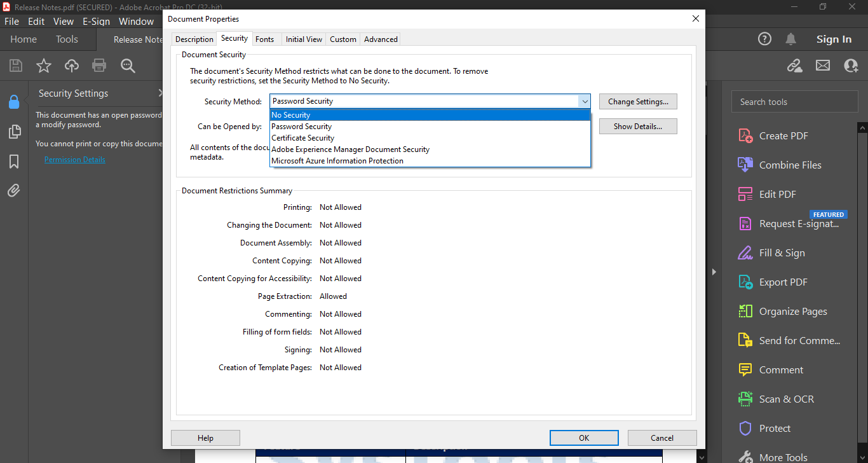Click the Printing 'Not Allowed' value

coord(341,207)
